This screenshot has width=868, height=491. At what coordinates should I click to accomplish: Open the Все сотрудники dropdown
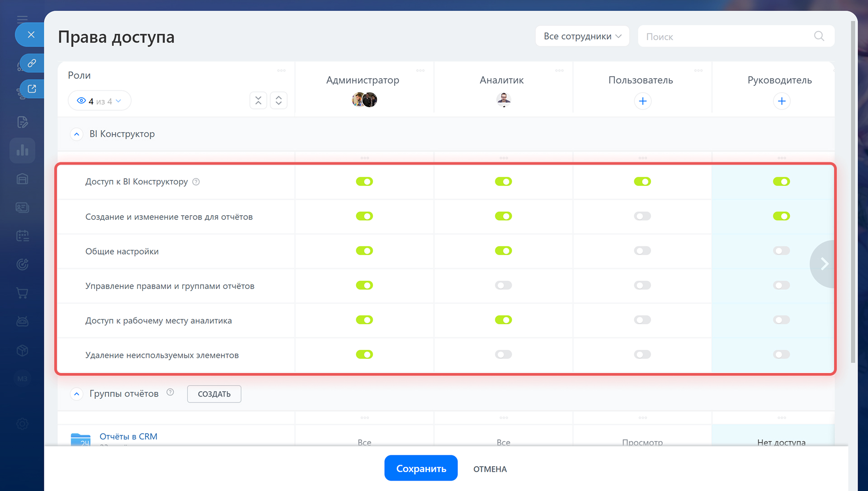[582, 36]
